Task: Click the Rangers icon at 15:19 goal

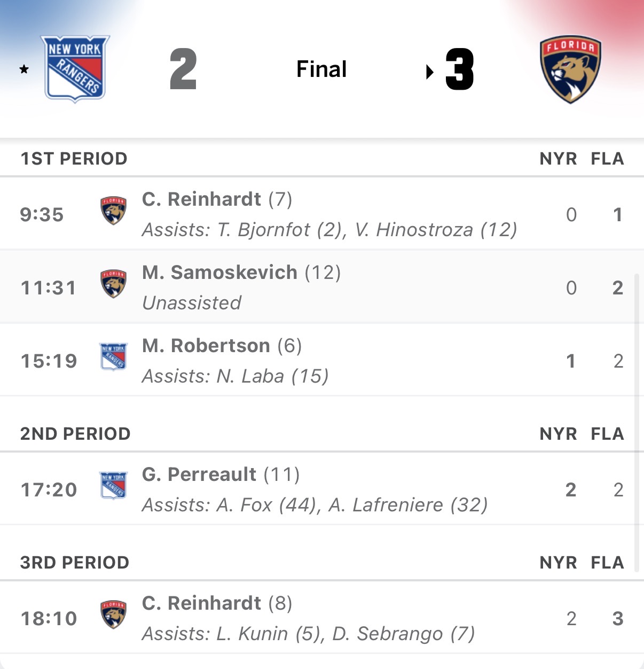Action: point(113,357)
